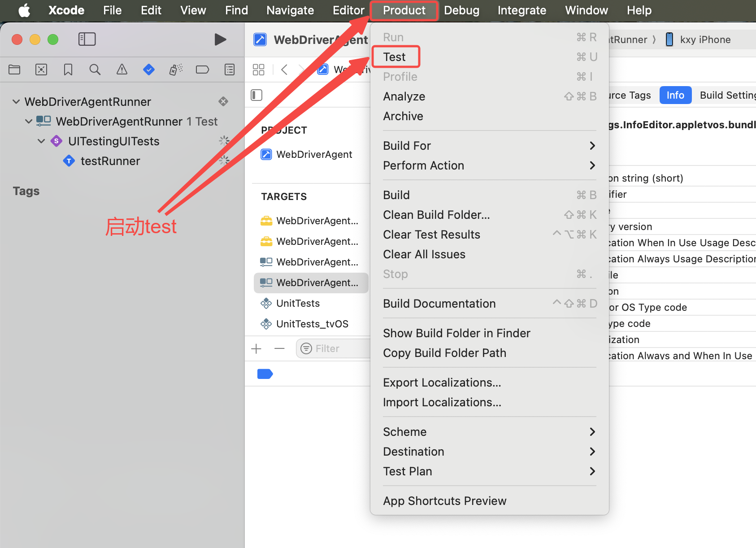Screen dimensions: 756x548
Task: Choose Build Documentation
Action: pyautogui.click(x=490, y=304)
